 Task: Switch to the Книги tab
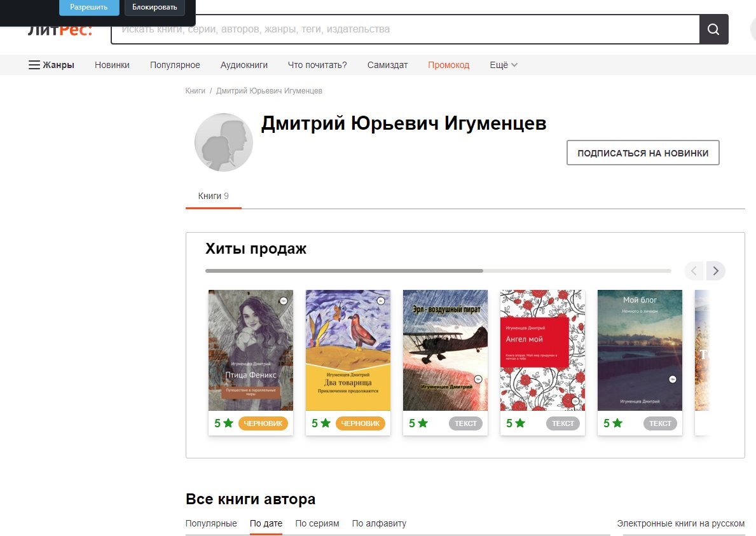(x=213, y=195)
